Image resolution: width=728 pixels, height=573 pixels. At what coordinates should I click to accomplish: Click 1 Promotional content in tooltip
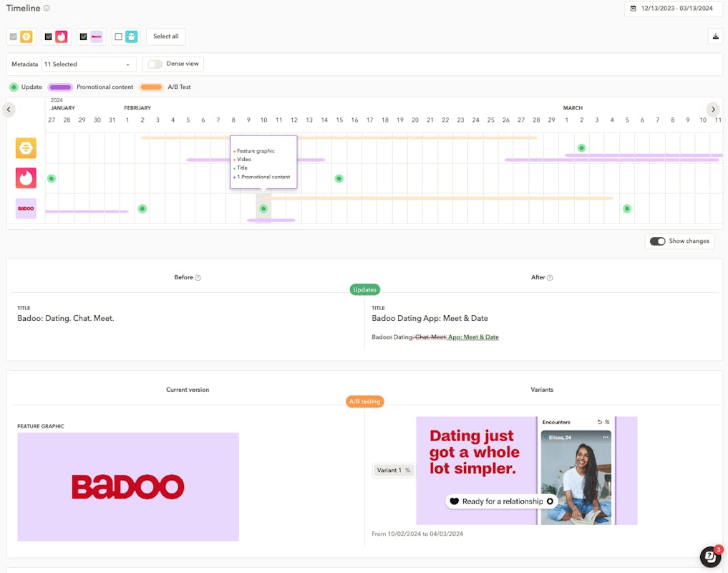coord(263,177)
